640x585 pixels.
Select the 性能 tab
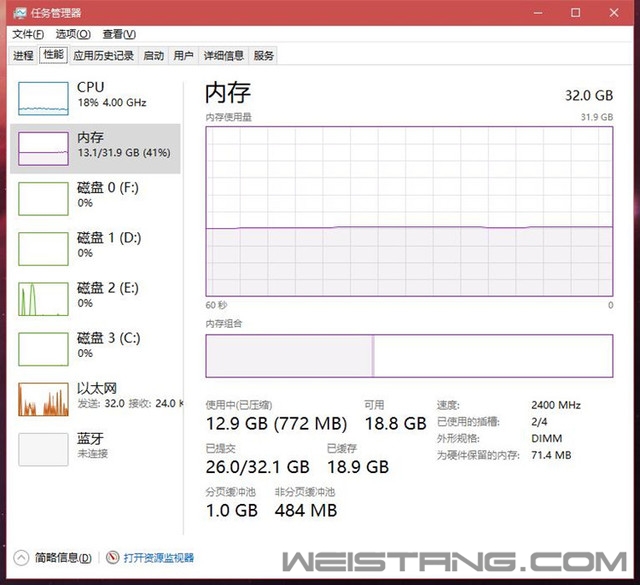click(53, 54)
